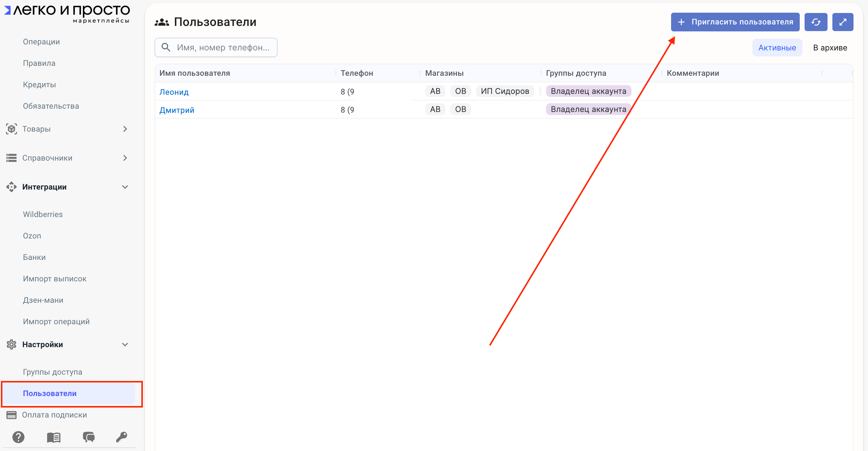Click the refresh icon button
The image size is (868, 451).
tap(815, 22)
